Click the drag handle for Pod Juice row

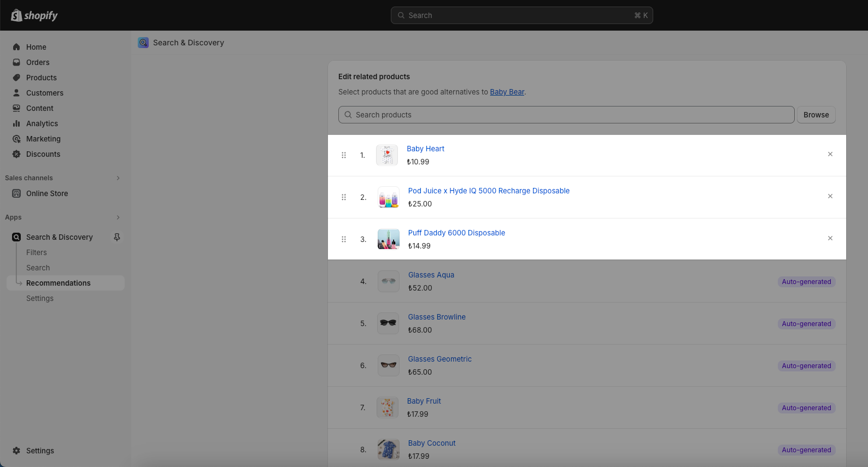(344, 197)
